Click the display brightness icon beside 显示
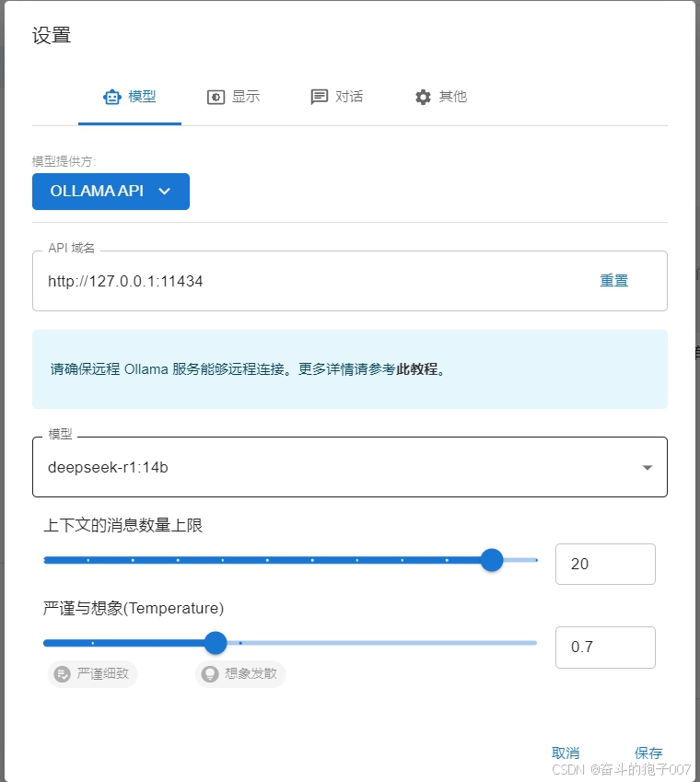The image size is (700, 782). pyautogui.click(x=216, y=97)
